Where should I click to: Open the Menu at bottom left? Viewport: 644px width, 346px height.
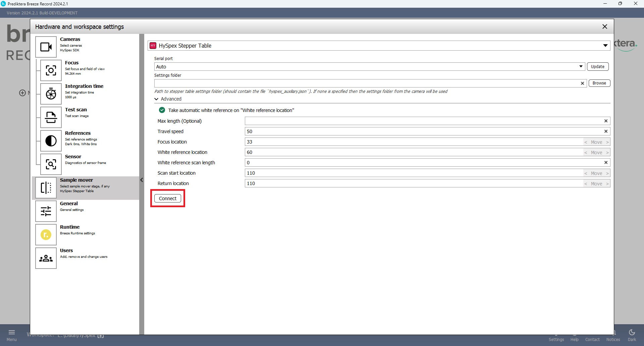[x=12, y=335]
